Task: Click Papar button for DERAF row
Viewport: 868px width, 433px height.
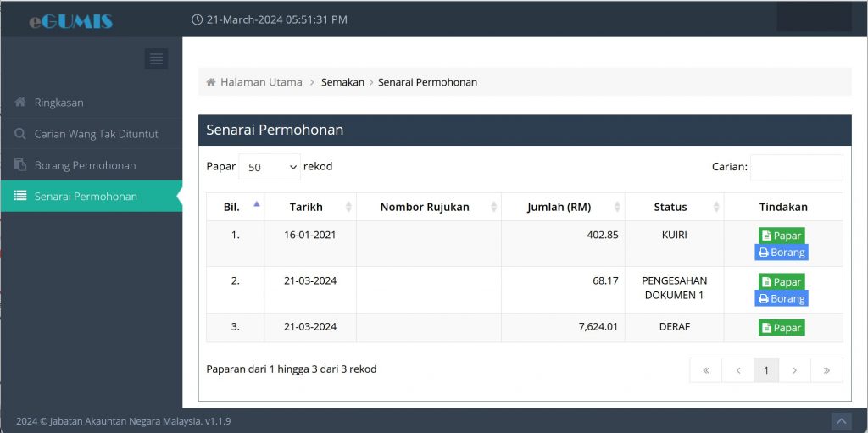Action: (x=781, y=328)
